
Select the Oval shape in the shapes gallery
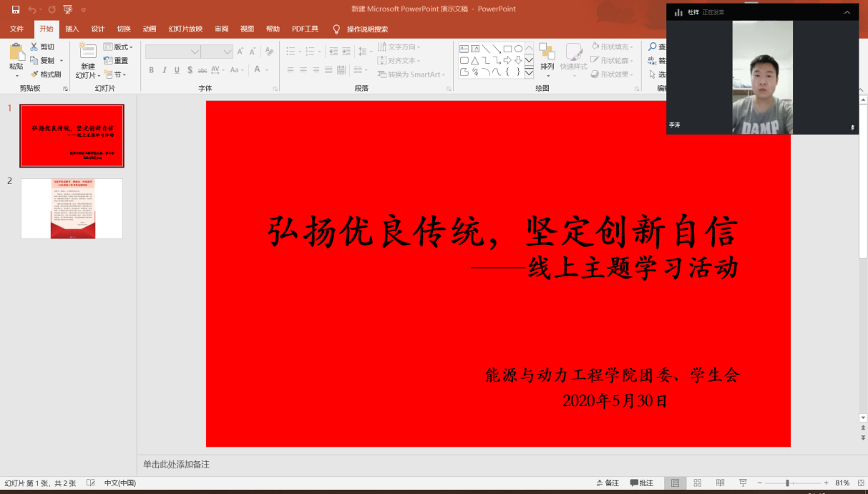click(x=519, y=49)
